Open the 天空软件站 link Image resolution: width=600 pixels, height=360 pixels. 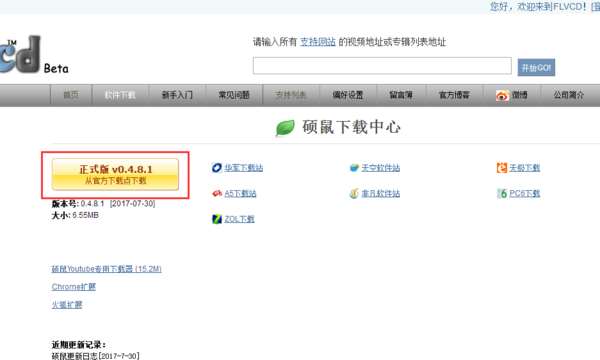point(380,168)
